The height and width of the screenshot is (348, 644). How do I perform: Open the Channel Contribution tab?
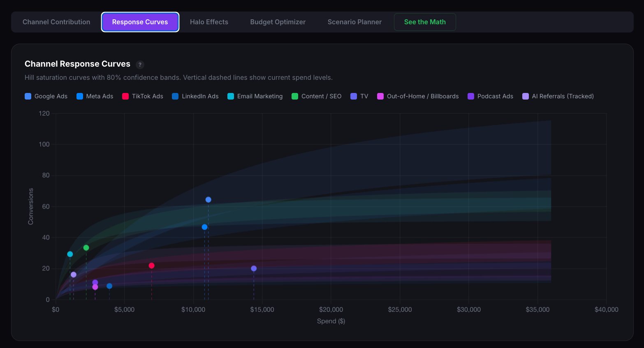point(56,22)
